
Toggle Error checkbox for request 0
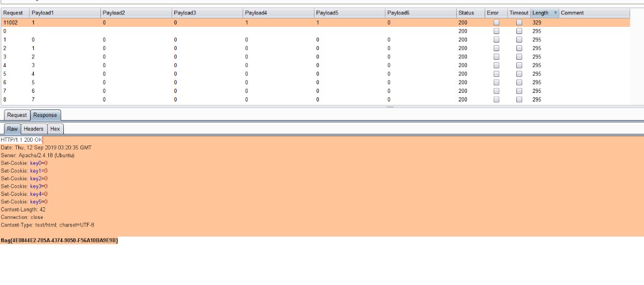point(496,31)
